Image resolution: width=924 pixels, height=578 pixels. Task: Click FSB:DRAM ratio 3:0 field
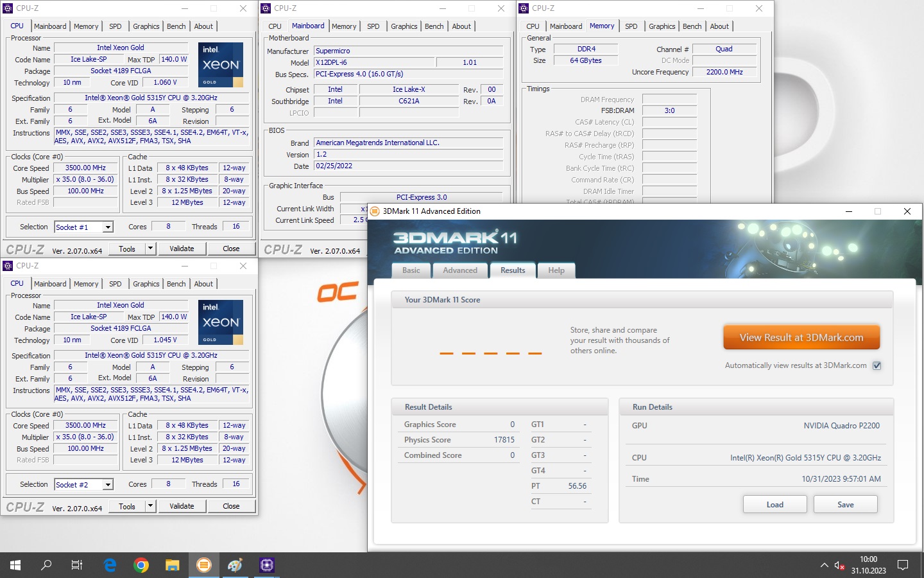[669, 110]
